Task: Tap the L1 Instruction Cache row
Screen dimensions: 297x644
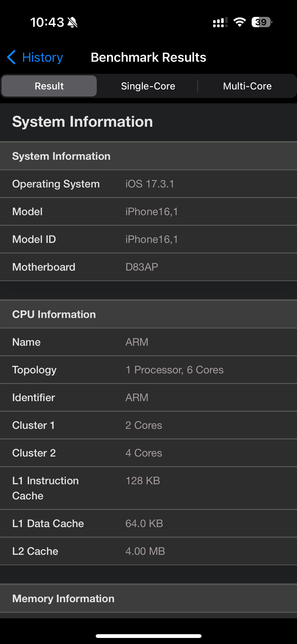Action: (148, 488)
